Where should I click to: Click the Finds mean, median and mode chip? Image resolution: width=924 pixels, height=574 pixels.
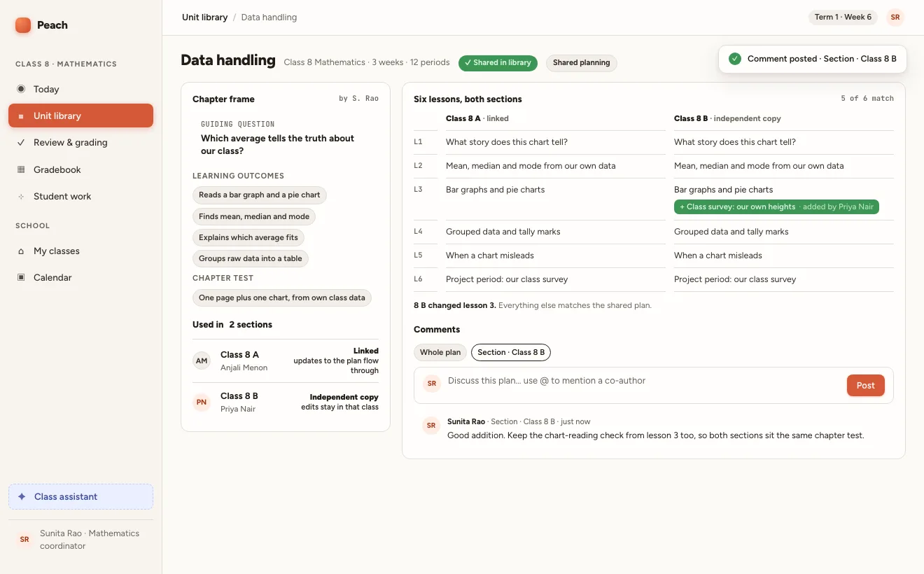point(254,217)
